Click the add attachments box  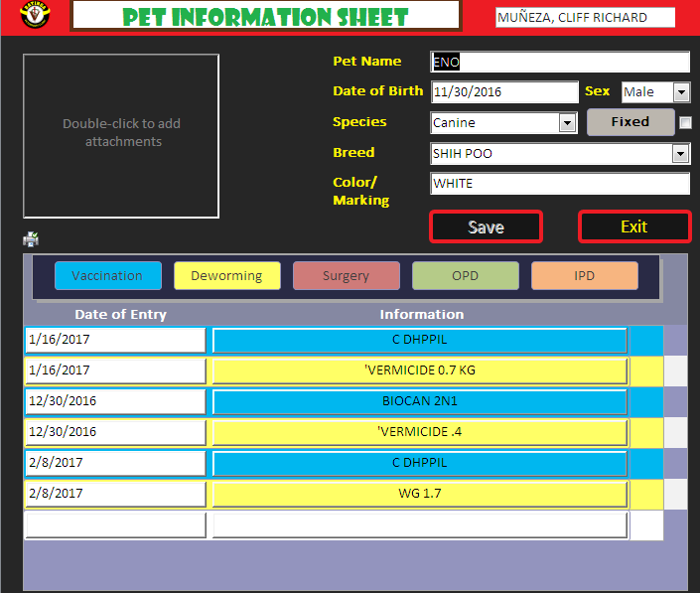pos(121,135)
